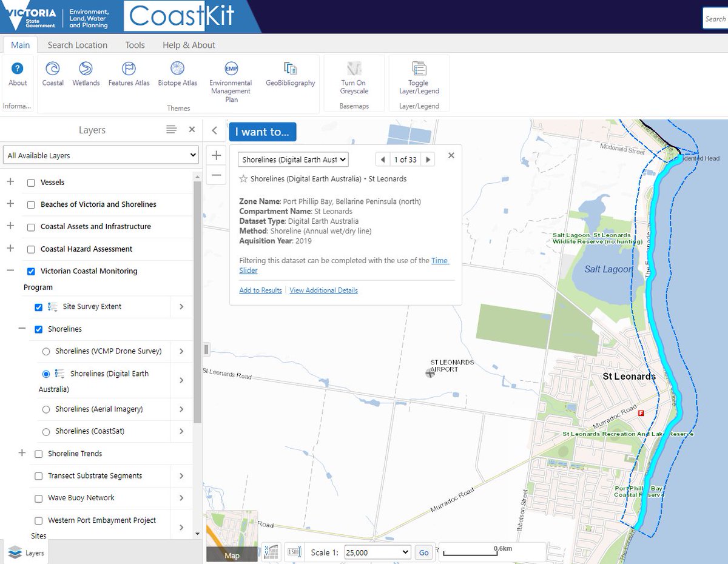Screen dimensions: 728x564
Task: Click the I want to... button
Action: point(263,132)
